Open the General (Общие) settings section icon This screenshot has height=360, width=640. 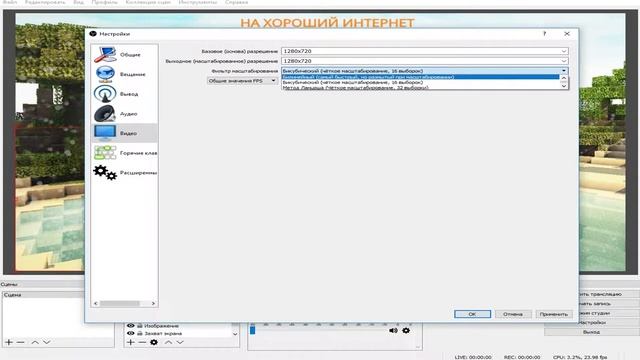pos(105,55)
